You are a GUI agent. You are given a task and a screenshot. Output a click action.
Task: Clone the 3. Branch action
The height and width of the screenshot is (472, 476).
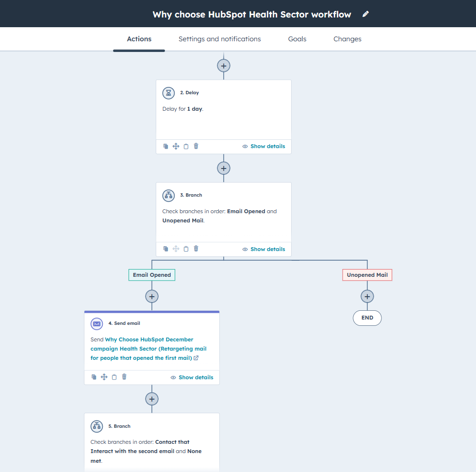click(x=166, y=249)
